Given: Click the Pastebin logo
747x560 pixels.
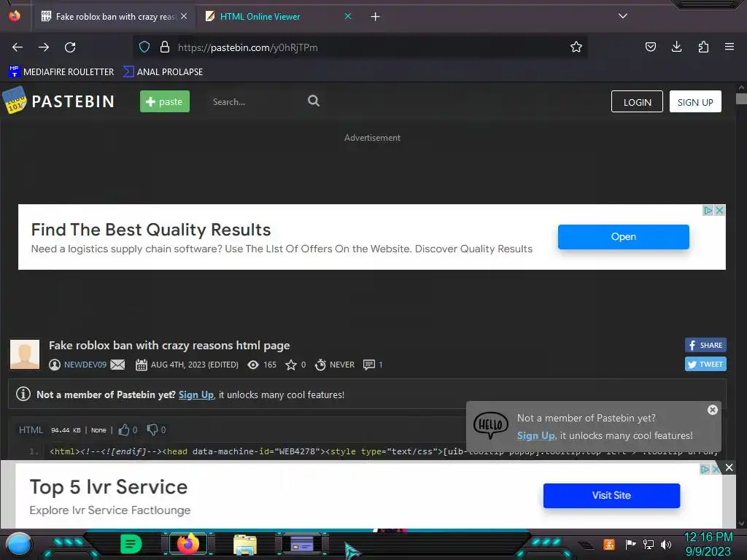Looking at the screenshot, I should coord(58,101).
